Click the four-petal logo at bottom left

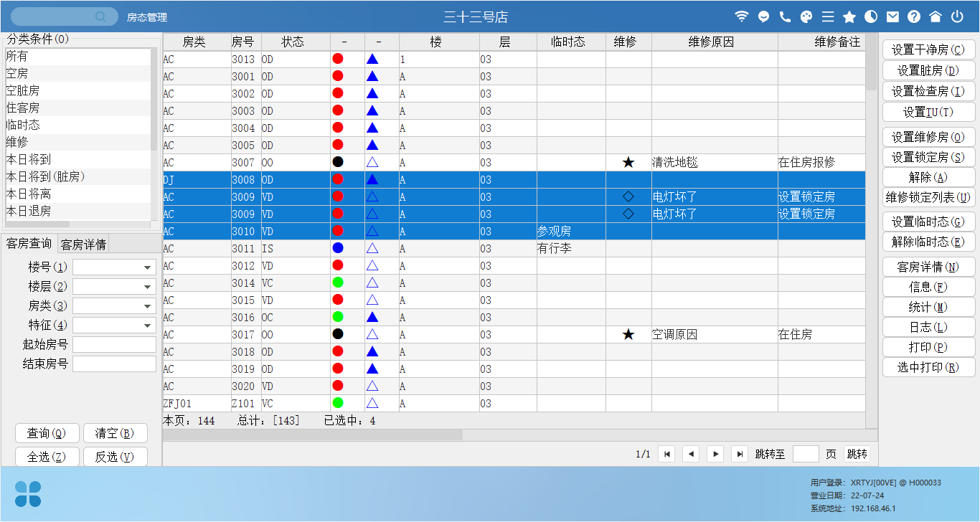pyautogui.click(x=28, y=494)
